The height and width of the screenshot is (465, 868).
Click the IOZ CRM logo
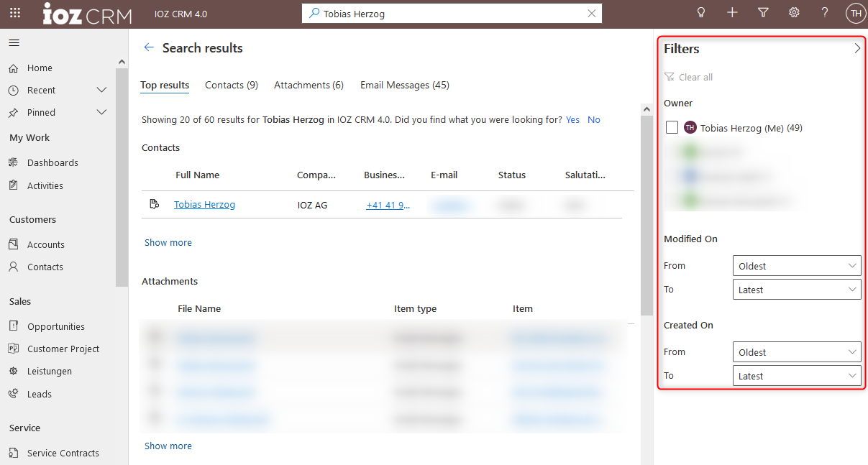tap(86, 14)
